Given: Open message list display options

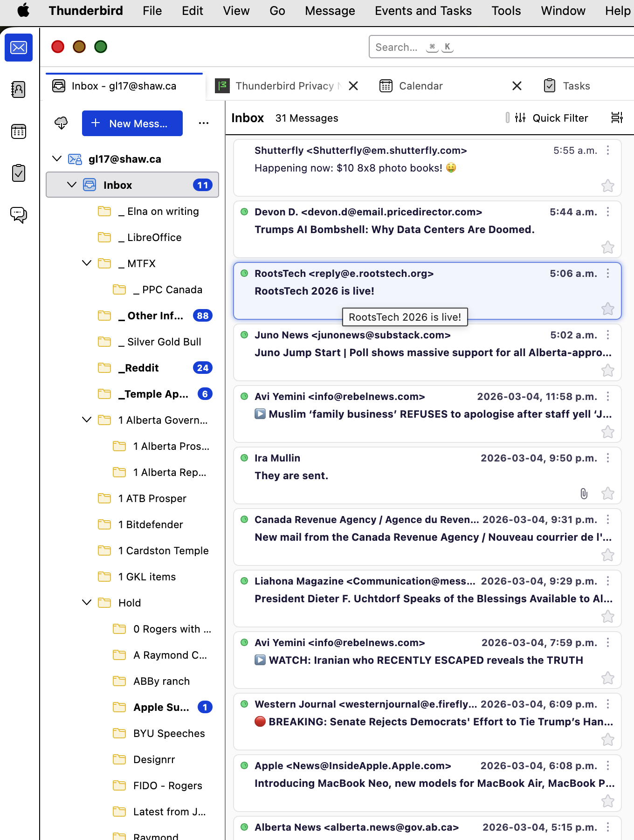Looking at the screenshot, I should click(617, 118).
